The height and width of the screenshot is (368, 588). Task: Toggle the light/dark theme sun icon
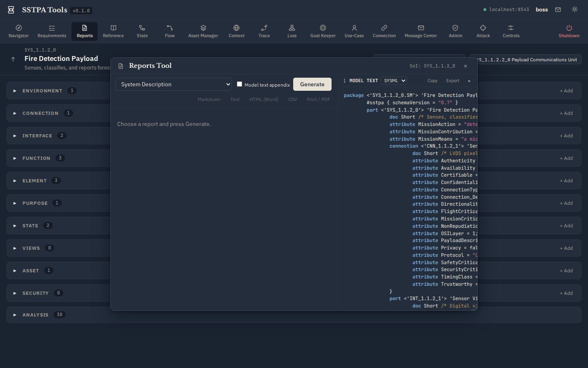tap(575, 9)
